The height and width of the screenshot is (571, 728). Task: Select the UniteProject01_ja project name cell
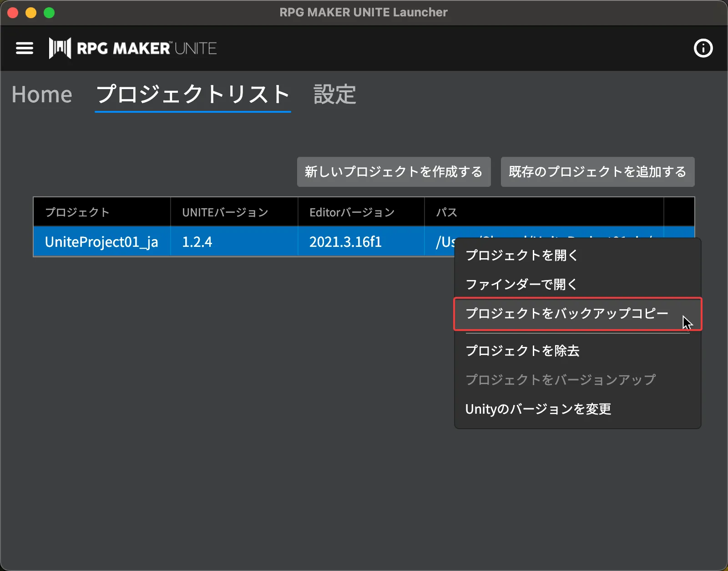click(x=101, y=242)
